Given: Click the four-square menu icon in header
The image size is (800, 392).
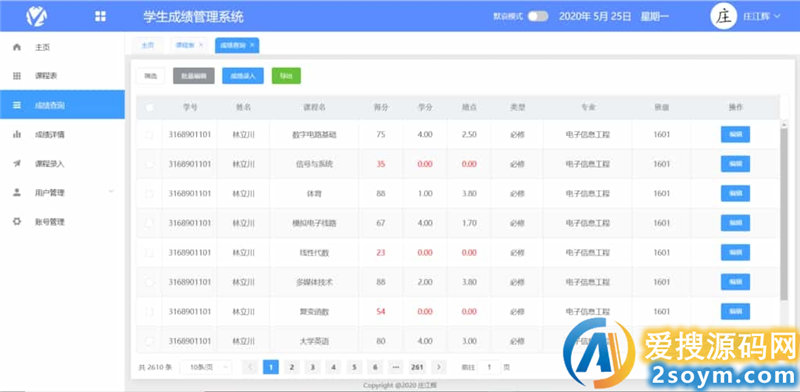Looking at the screenshot, I should coord(101,16).
